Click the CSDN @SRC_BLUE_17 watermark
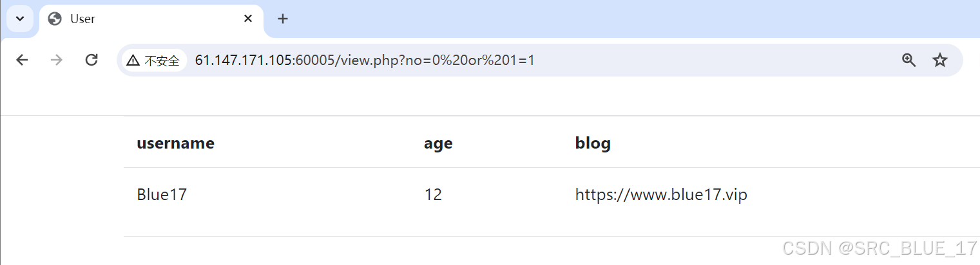 tap(879, 248)
